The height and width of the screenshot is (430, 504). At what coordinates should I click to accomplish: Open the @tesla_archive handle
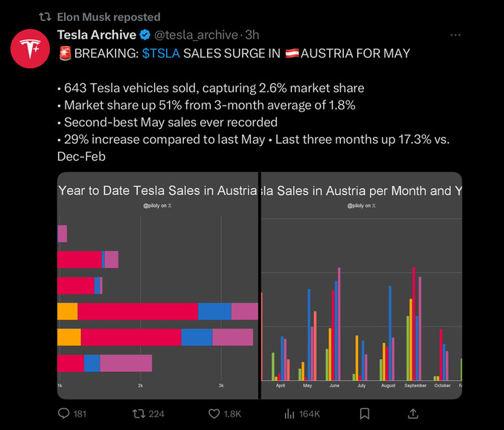[196, 35]
